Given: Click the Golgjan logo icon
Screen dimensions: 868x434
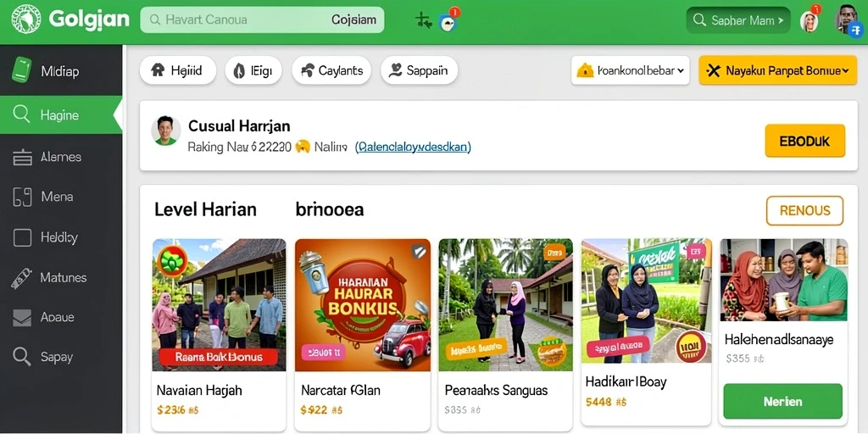Looking at the screenshot, I should click(x=25, y=20).
